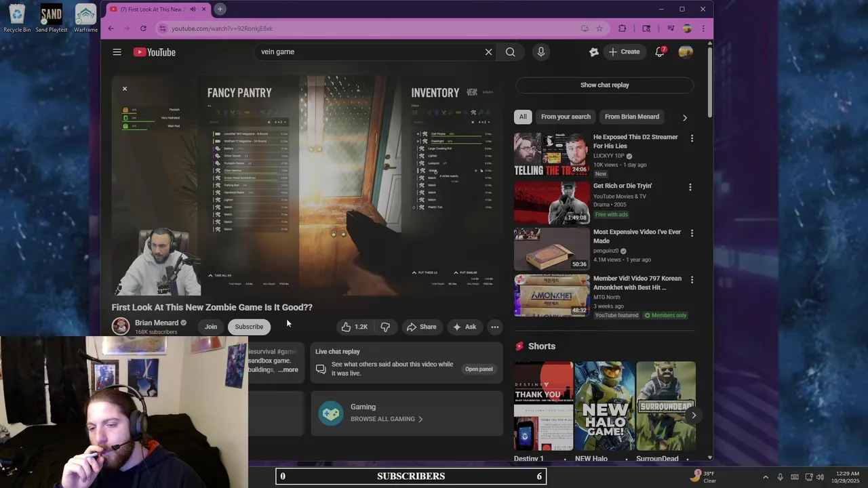This screenshot has height=488, width=868.
Task: Bookmark this page with the star
Action: tap(599, 28)
